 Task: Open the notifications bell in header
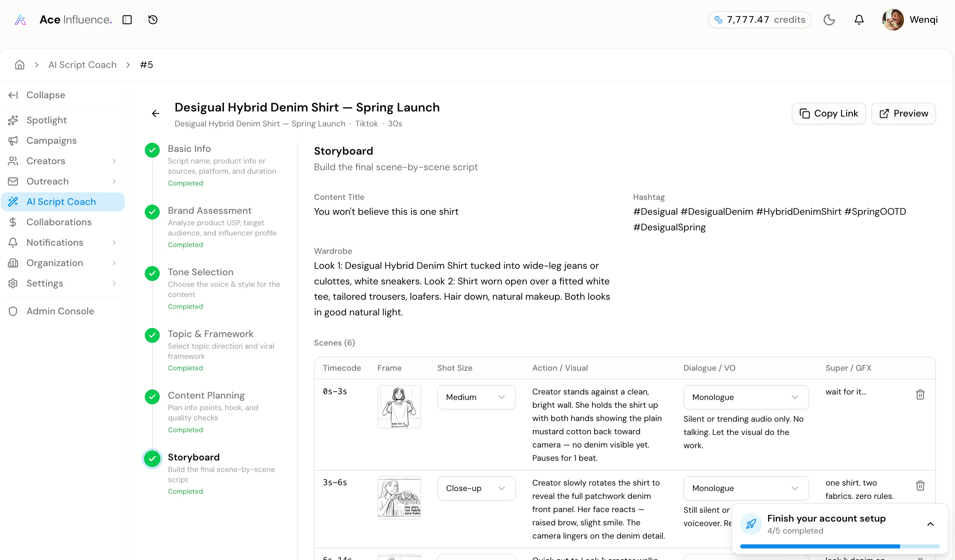[x=859, y=20]
